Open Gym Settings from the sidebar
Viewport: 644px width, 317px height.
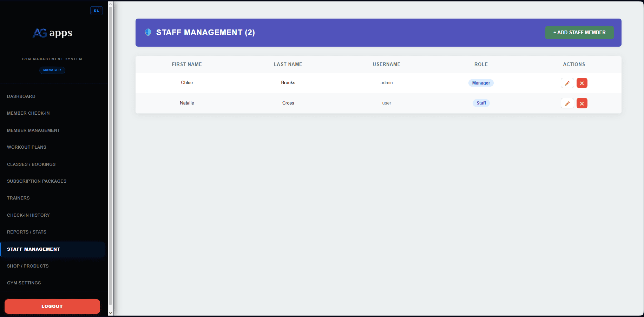click(x=24, y=283)
